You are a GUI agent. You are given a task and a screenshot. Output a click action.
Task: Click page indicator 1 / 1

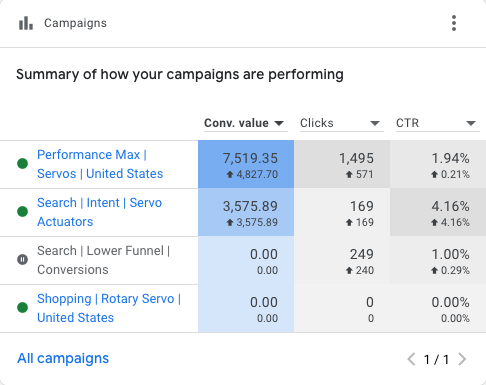pos(436,360)
